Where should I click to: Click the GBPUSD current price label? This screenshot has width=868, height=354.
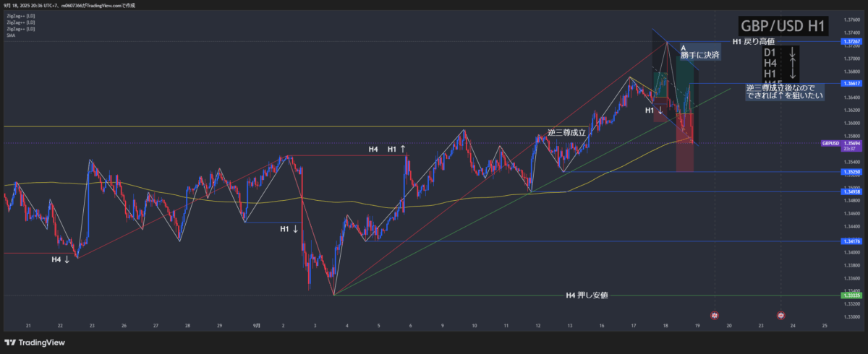point(840,144)
